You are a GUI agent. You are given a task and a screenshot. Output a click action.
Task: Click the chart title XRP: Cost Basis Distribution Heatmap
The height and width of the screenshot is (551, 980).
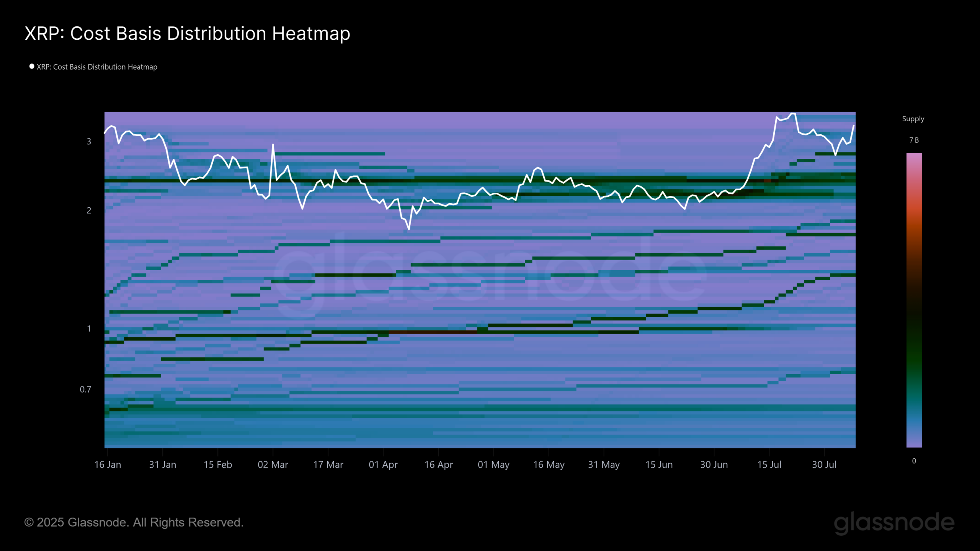pyautogui.click(x=187, y=33)
